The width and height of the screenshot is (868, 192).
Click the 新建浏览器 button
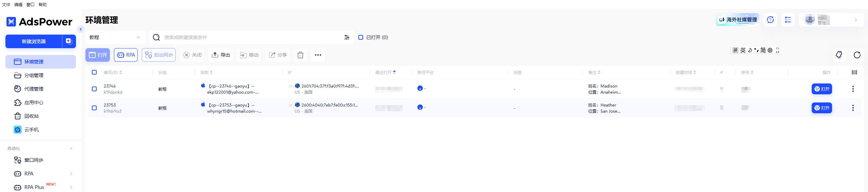[34, 41]
